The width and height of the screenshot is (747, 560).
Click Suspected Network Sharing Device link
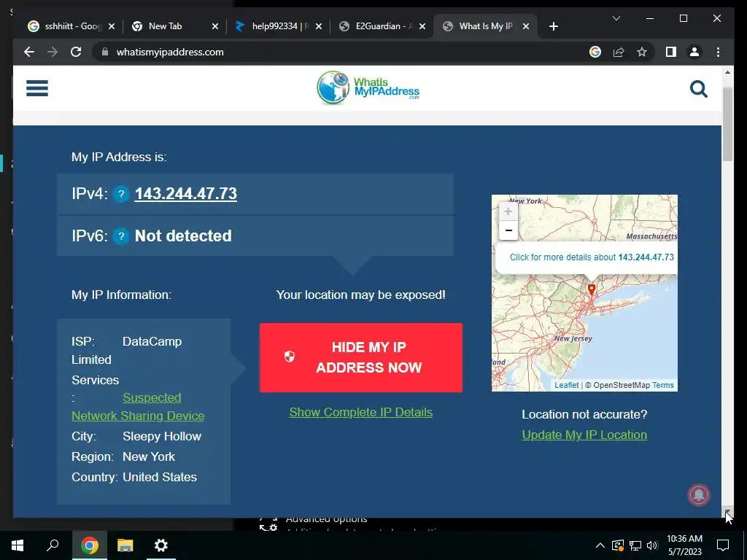coord(138,407)
